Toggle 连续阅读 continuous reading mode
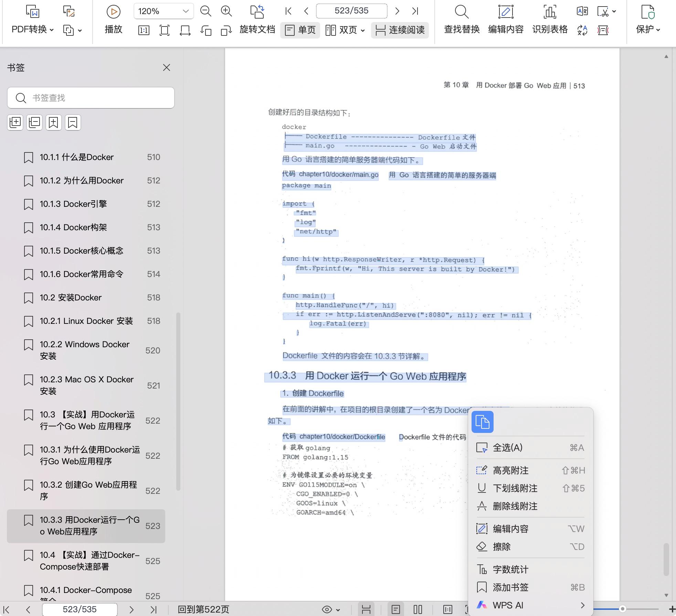This screenshot has width=676, height=616. pyautogui.click(x=400, y=30)
